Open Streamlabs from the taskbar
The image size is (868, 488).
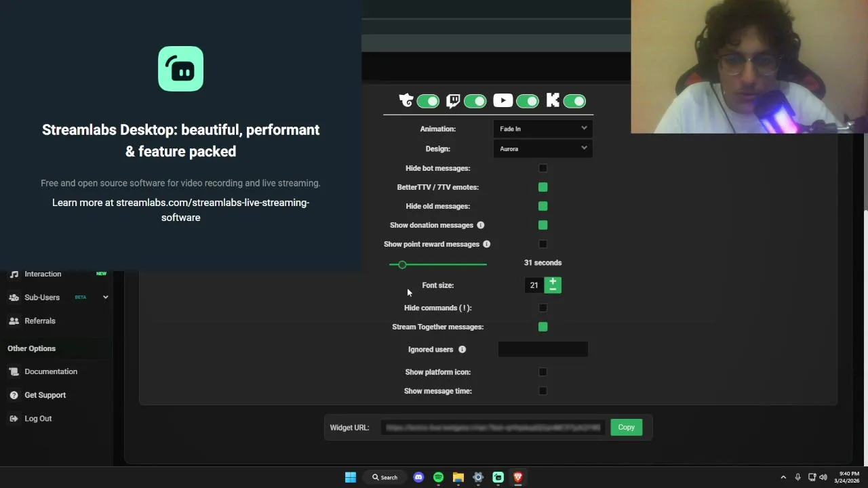498,477
